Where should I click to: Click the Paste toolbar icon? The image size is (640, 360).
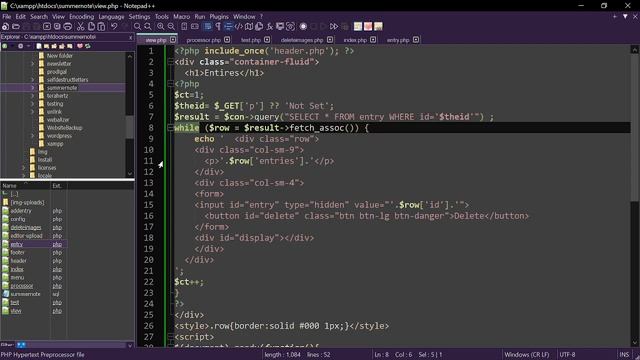click(101, 27)
